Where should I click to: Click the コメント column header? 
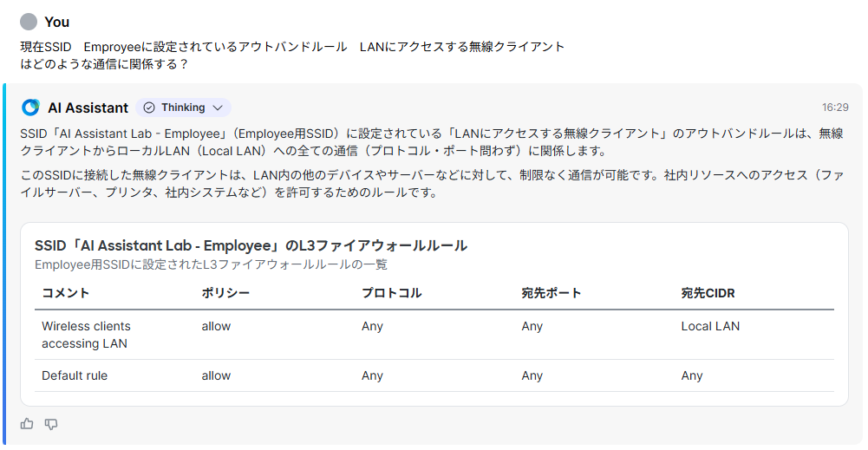point(65,293)
